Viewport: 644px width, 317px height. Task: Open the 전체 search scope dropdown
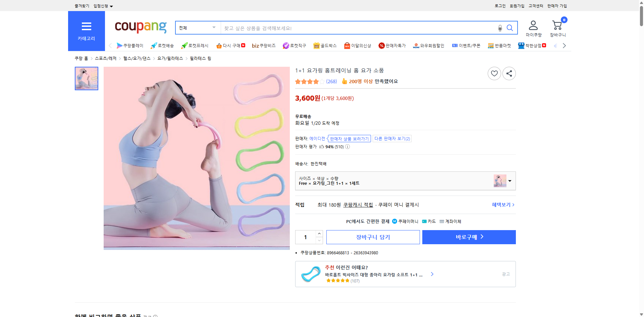coord(197,28)
